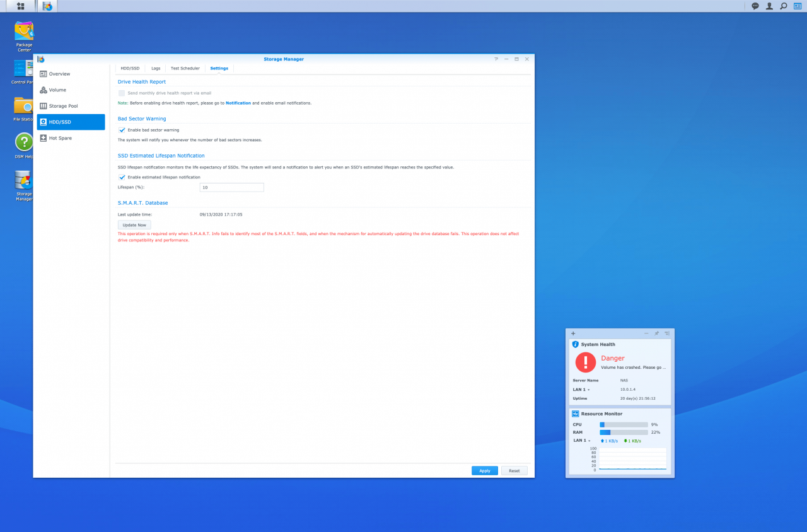Screen dimensions: 807x532
Task: Open the user account icon in top bar
Action: [x=768, y=6]
